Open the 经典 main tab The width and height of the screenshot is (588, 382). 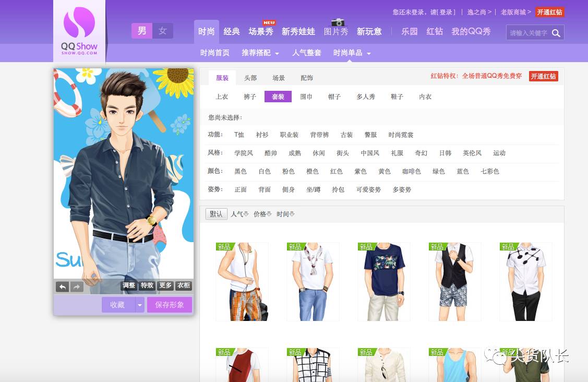(x=231, y=31)
